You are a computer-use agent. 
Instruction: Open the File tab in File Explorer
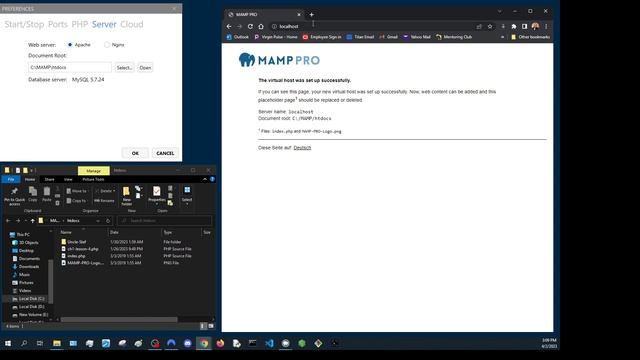click(11, 179)
